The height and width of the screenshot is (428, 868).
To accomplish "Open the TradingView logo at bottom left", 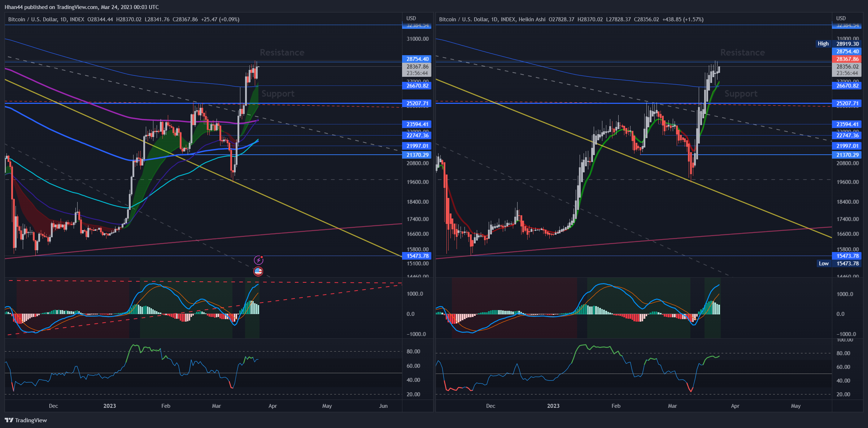I will 26,420.
